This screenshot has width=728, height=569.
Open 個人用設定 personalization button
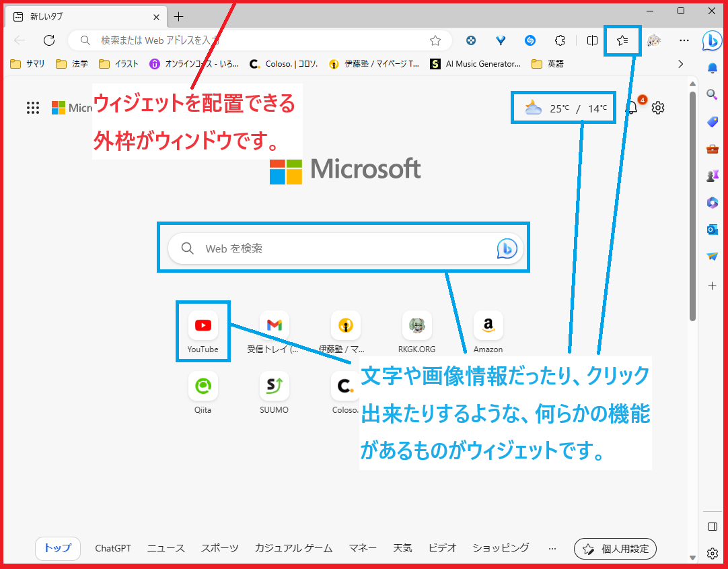tap(614, 548)
